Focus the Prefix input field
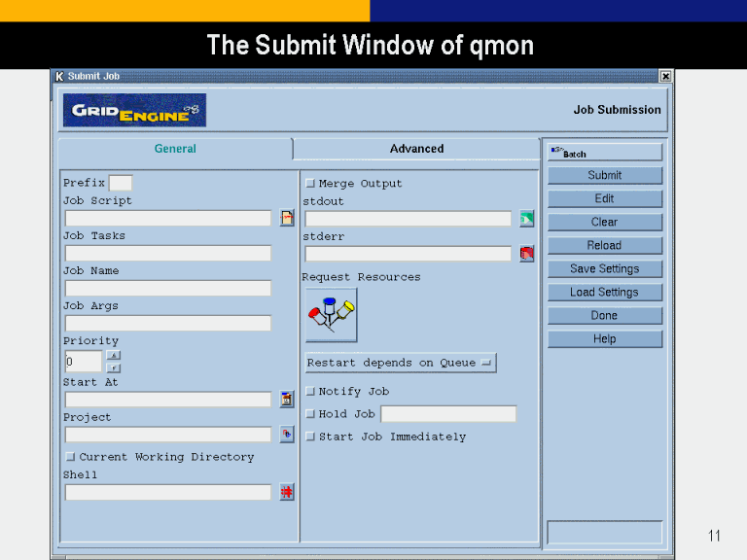The width and height of the screenshot is (747, 560). (x=121, y=183)
